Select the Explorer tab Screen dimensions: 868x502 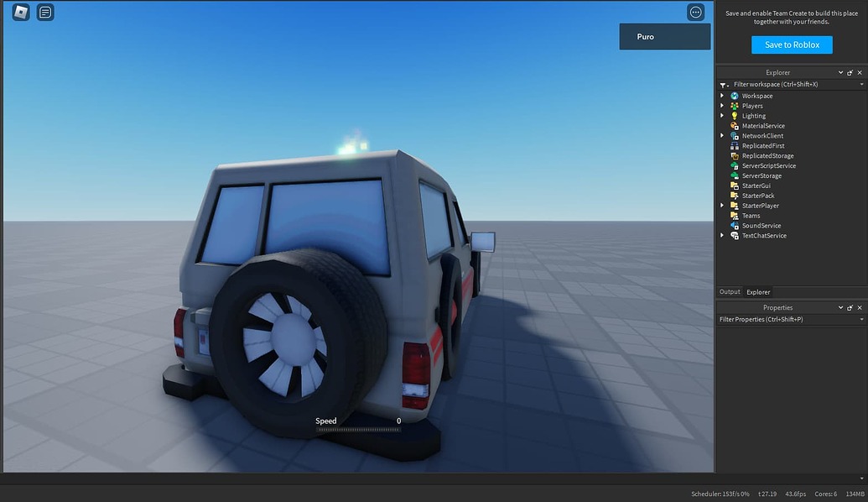pyautogui.click(x=757, y=291)
